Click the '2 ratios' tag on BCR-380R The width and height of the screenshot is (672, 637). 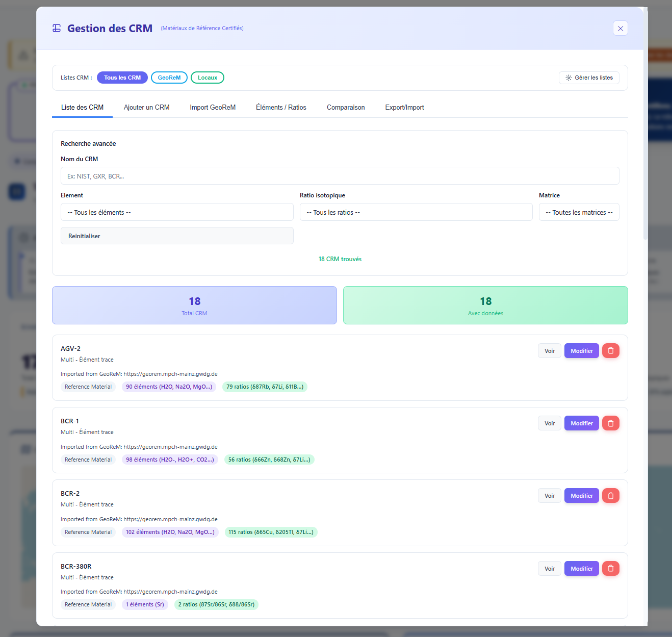[x=216, y=604]
